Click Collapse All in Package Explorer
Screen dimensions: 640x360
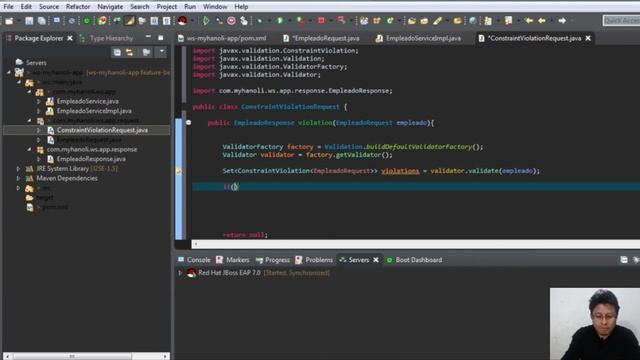coord(117,52)
